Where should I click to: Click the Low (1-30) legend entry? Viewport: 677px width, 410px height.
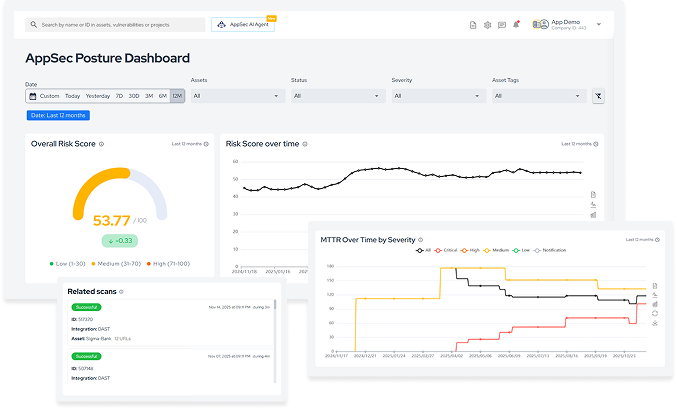[68, 264]
